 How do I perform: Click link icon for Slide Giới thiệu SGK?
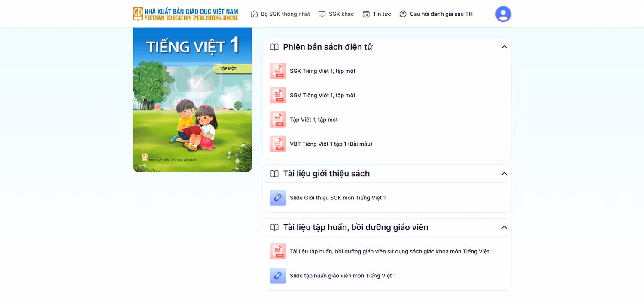coord(278,198)
